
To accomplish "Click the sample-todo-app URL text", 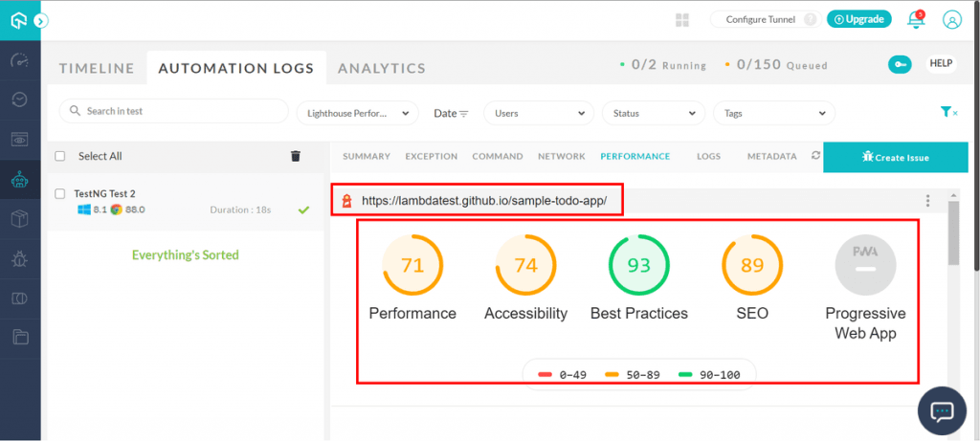I will [484, 201].
